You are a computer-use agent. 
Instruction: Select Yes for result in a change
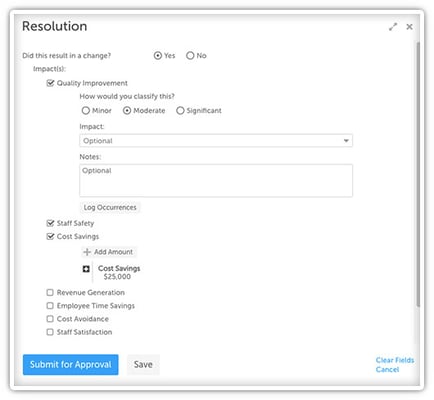pos(158,56)
